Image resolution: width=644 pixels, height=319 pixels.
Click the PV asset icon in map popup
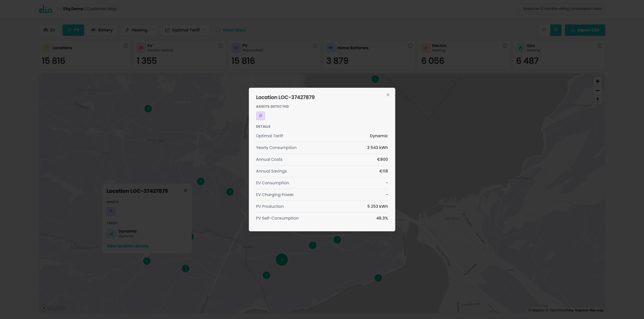(111, 211)
